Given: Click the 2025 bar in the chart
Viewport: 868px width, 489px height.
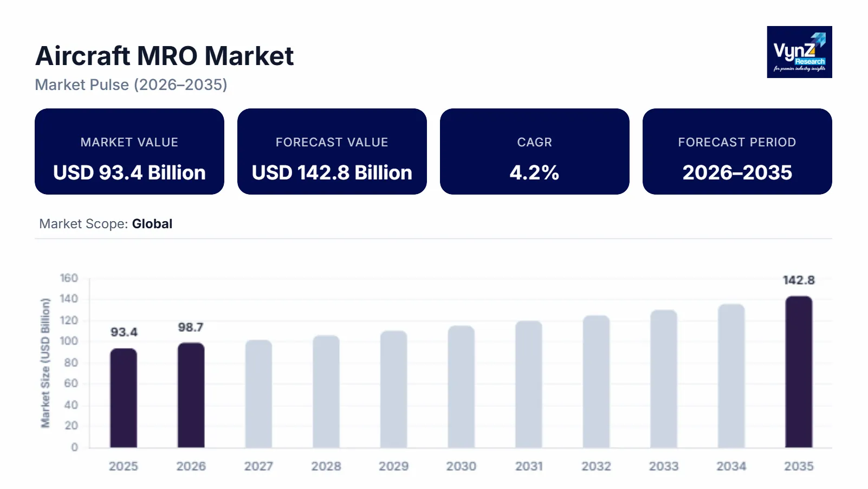Looking at the screenshot, I should (124, 398).
